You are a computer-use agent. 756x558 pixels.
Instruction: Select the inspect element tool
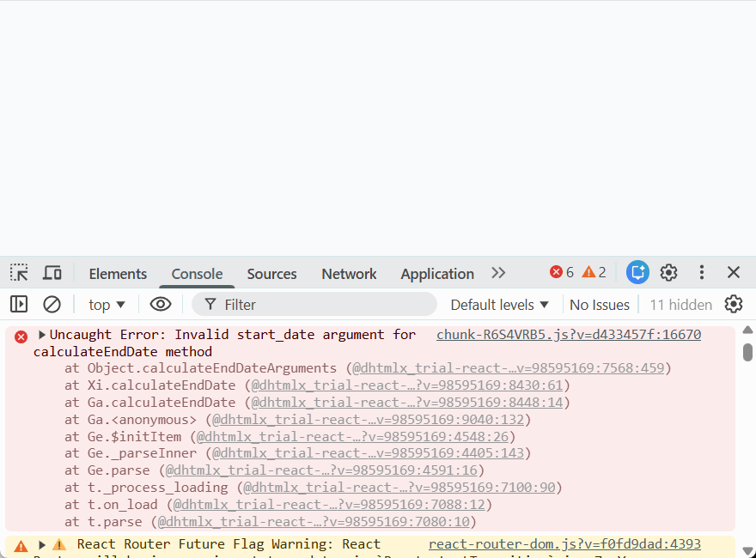click(x=18, y=272)
